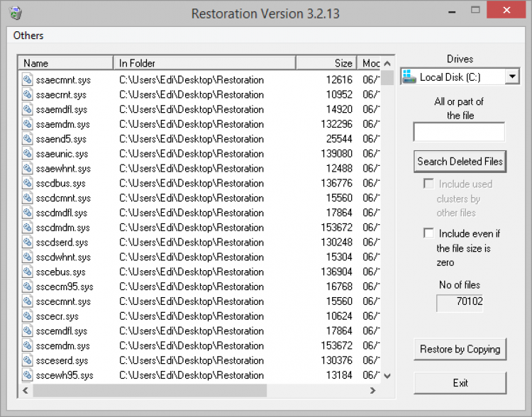The image size is (532, 417).
Task: Click the horizontal scrollbar thumb
Action: pyautogui.click(x=150, y=390)
